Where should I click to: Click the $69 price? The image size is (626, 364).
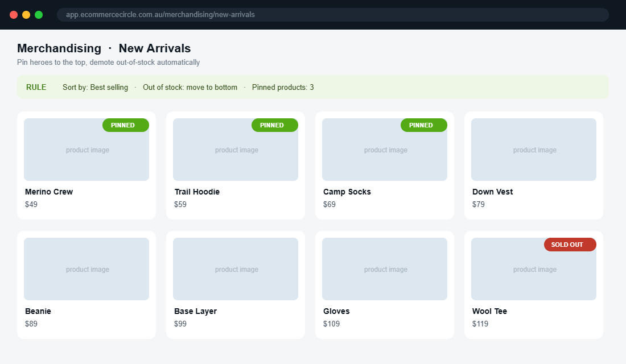(x=330, y=204)
